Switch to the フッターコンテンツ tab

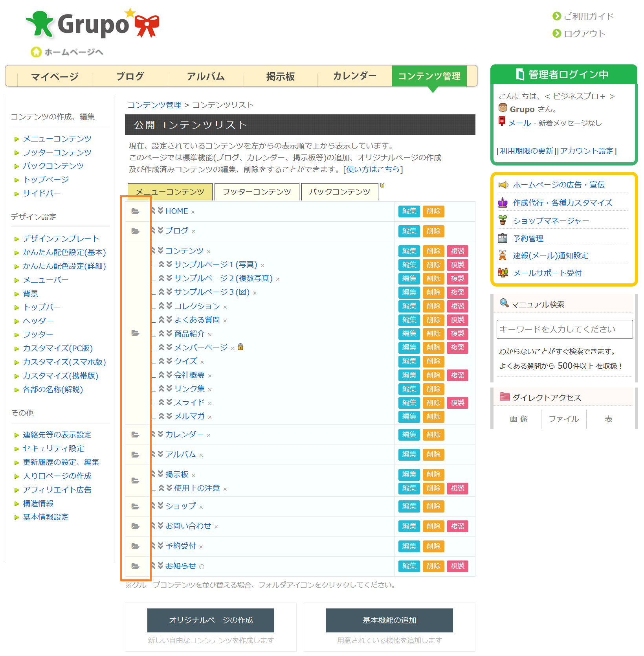click(256, 192)
